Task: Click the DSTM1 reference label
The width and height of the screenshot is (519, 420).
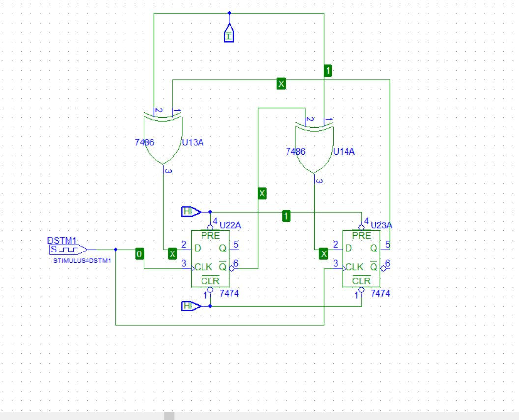Action: (62, 240)
